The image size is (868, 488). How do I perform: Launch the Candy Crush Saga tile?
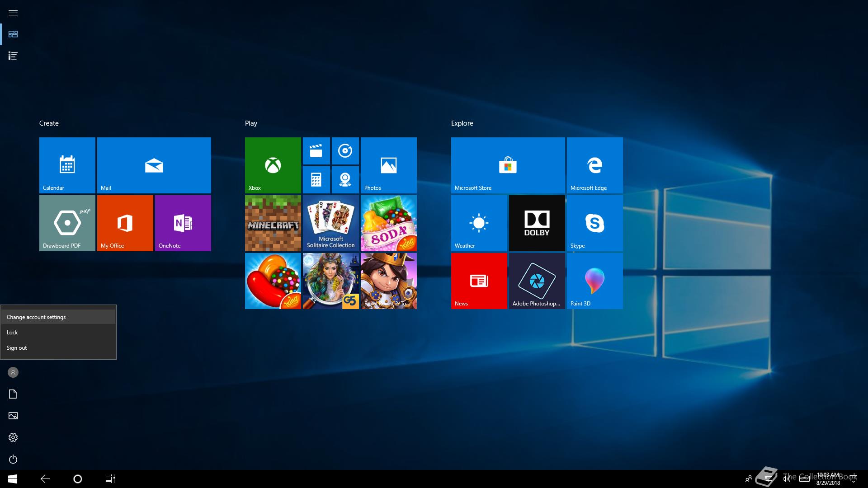273,281
